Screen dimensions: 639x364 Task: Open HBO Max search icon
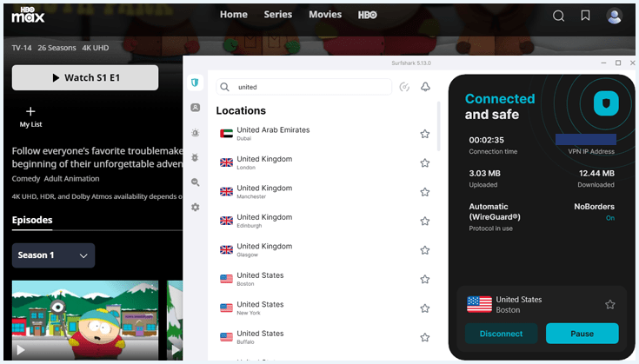[x=558, y=16]
